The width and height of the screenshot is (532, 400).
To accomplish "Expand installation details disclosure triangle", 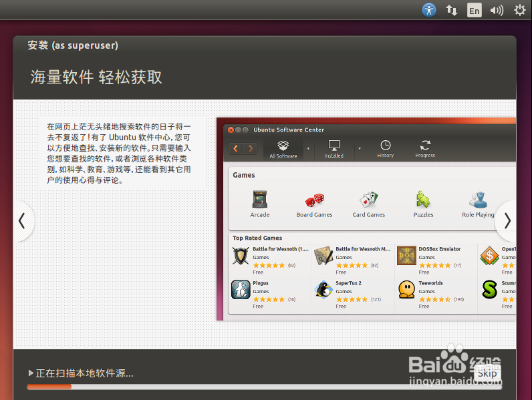I will 31,373.
